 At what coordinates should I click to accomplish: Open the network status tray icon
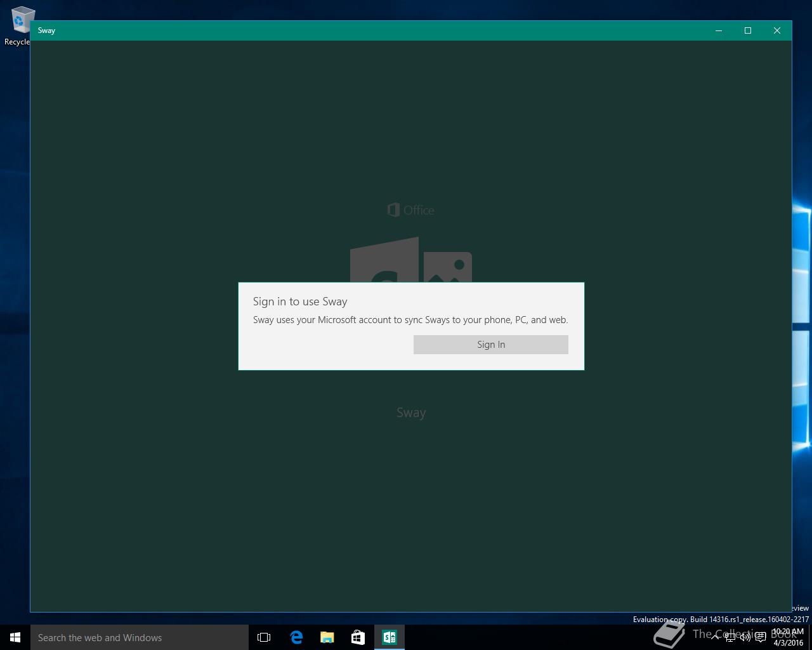click(x=730, y=637)
